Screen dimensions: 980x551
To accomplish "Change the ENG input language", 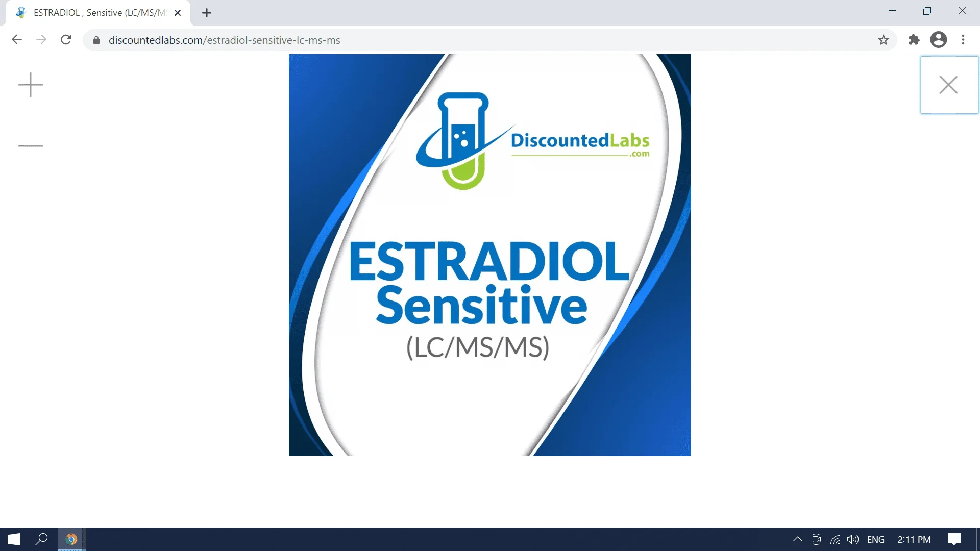I will pyautogui.click(x=876, y=539).
